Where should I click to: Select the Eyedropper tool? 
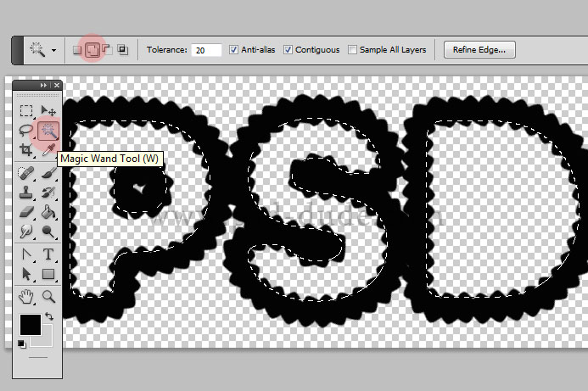48,150
